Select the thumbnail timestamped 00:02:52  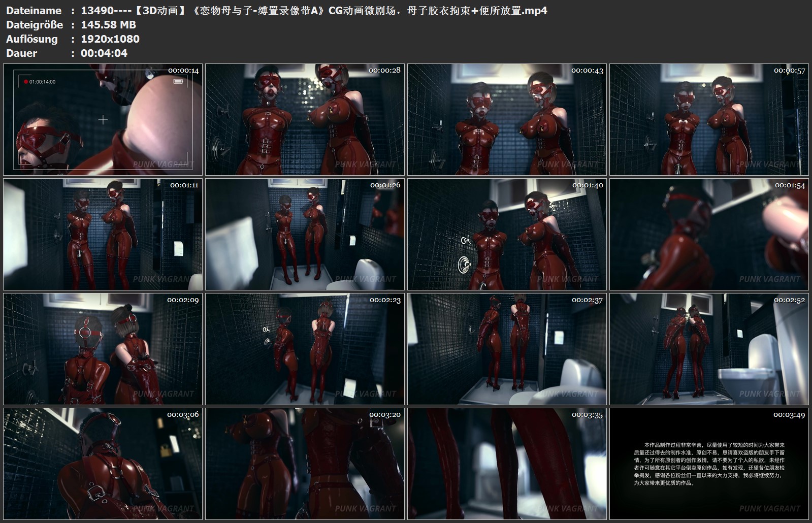709,349
